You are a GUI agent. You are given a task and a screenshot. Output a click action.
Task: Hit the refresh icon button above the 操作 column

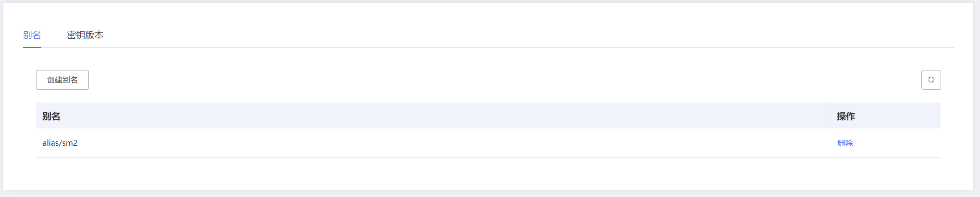click(931, 80)
